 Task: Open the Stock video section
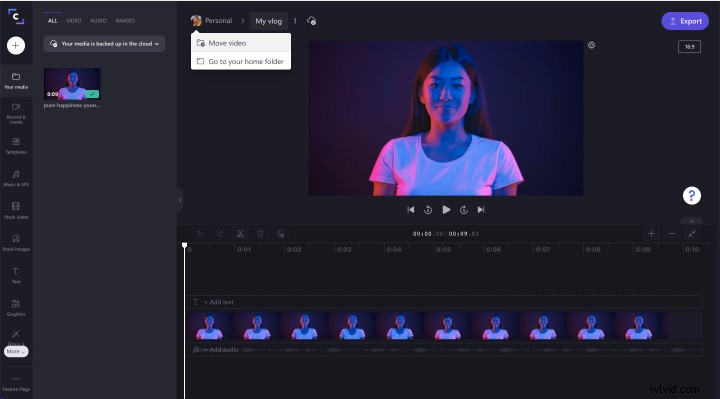[16, 211]
